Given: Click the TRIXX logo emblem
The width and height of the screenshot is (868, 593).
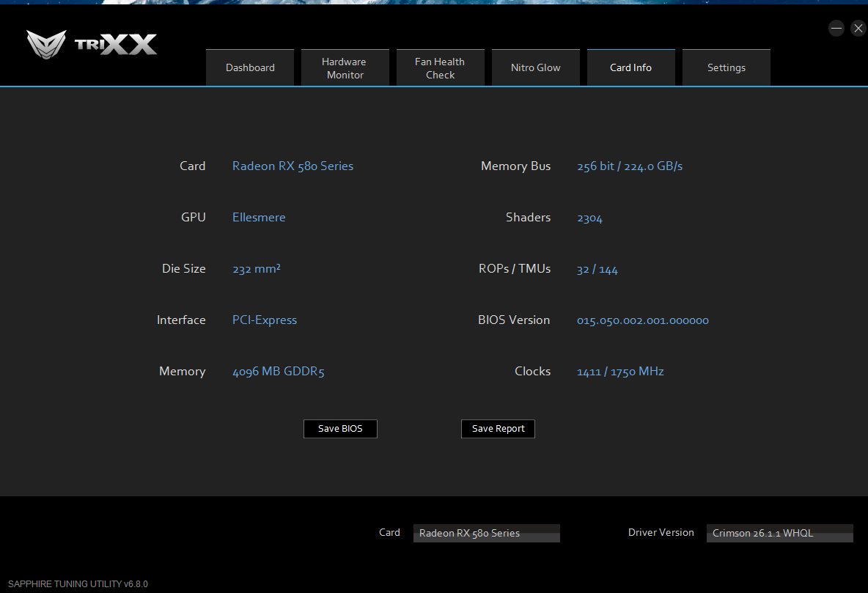Looking at the screenshot, I should point(46,44).
